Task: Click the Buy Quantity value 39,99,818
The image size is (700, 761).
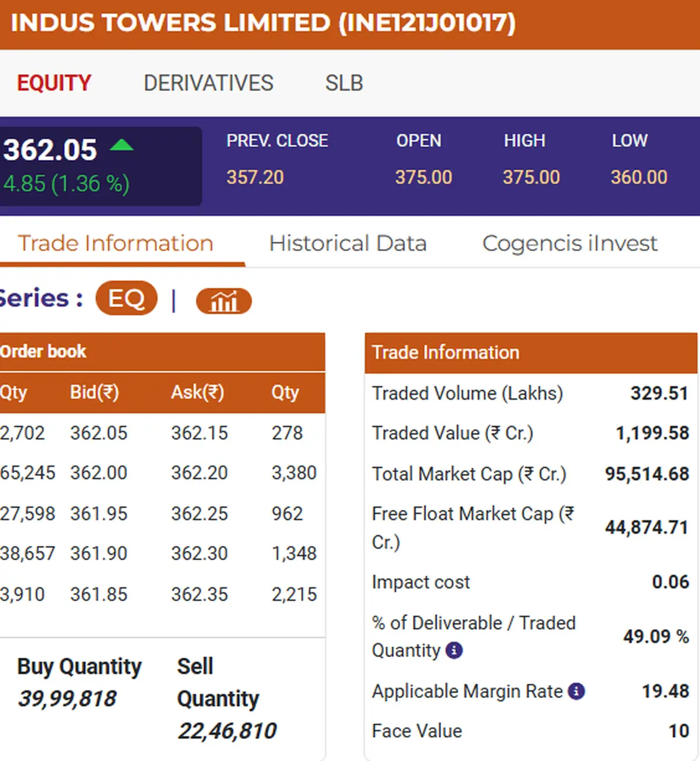Action: 67,699
